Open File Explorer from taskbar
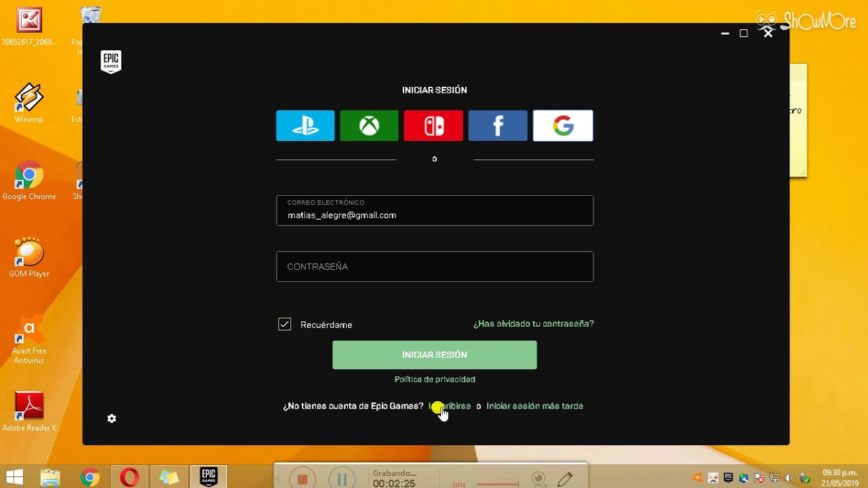This screenshot has width=868, height=488. tap(50, 478)
